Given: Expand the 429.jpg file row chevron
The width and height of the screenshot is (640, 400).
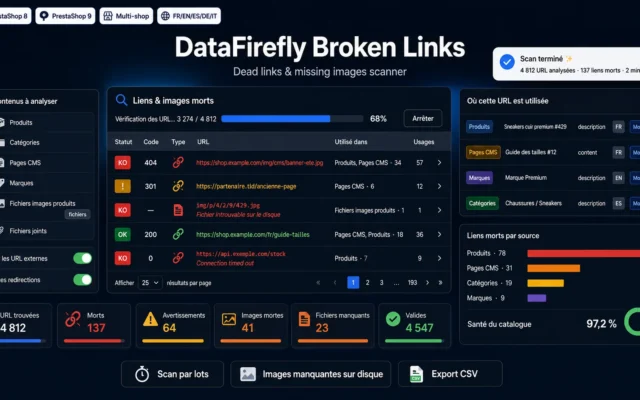Looking at the screenshot, I should 439,210.
